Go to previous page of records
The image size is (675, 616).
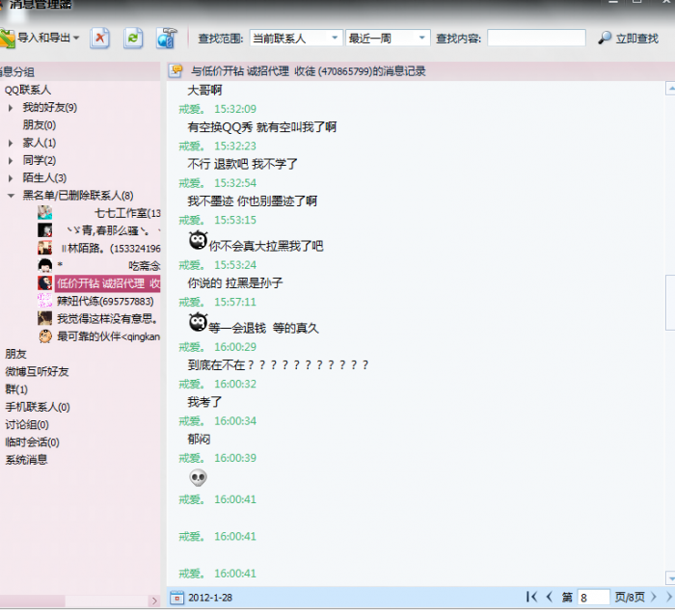click(550, 597)
